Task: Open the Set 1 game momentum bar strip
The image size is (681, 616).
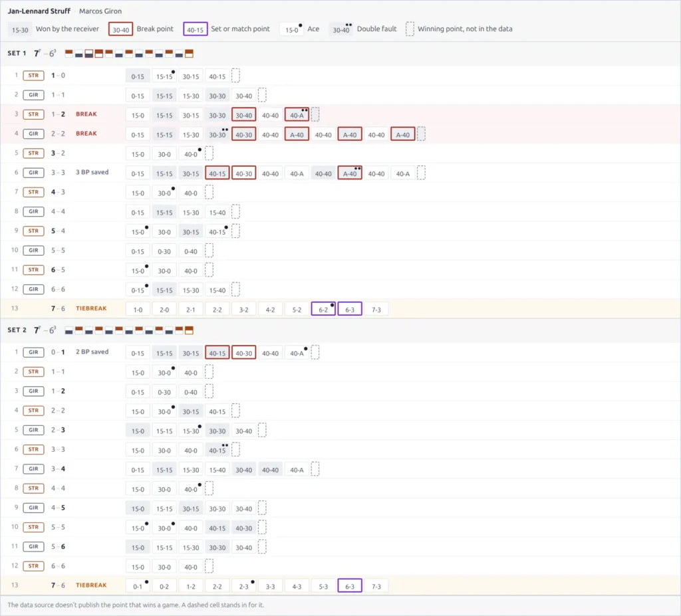Action: 128,53
